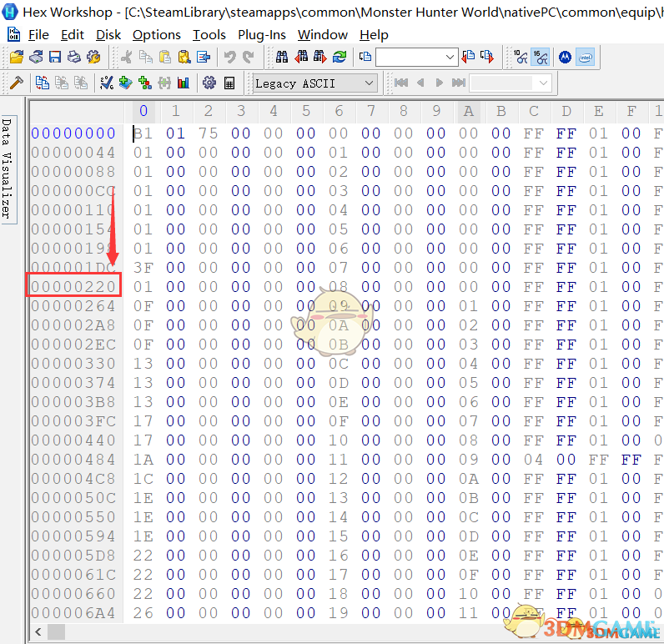Click the Hex Workshop document icon beside File
The height and width of the screenshot is (644, 664).
(13, 34)
